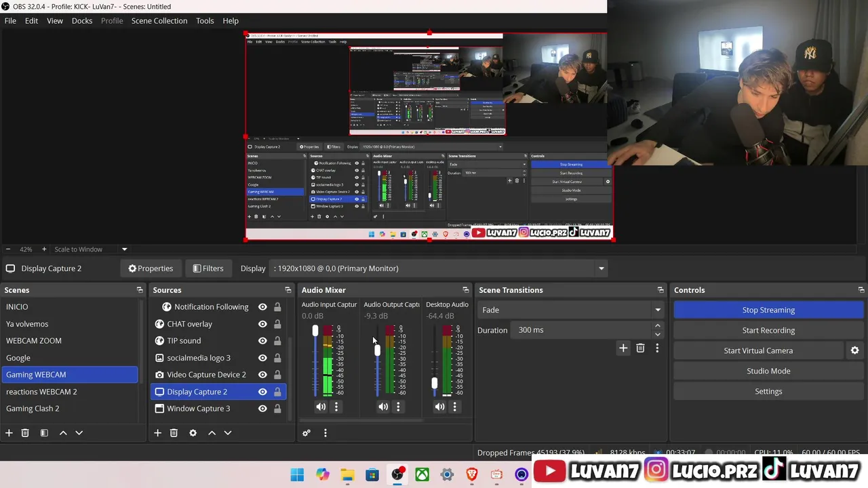Image resolution: width=868 pixels, height=488 pixels.
Task: Open the Scene Collection menu
Action: [159, 21]
